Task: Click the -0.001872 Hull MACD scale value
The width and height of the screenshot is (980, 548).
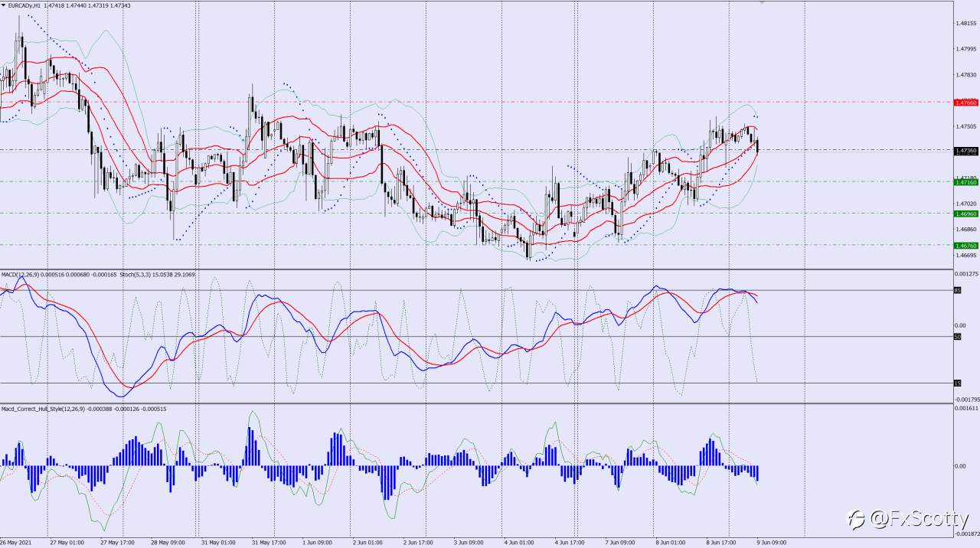Action: tap(966, 534)
